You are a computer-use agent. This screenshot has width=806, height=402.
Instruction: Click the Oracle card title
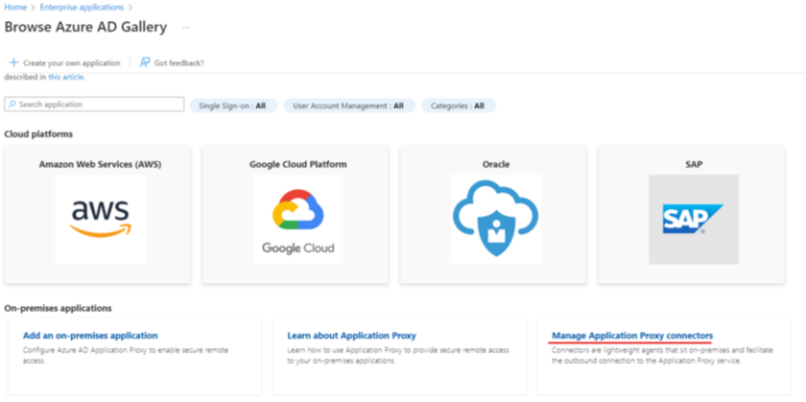[x=496, y=165]
